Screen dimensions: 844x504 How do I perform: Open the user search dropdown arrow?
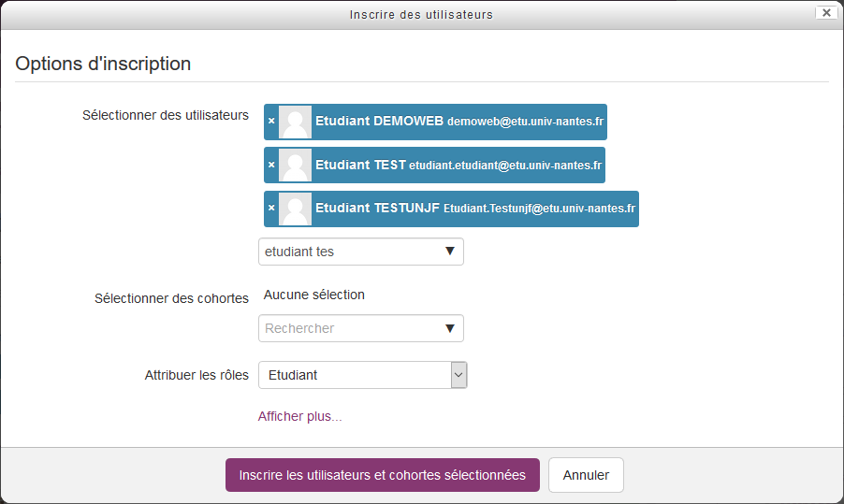tap(449, 252)
